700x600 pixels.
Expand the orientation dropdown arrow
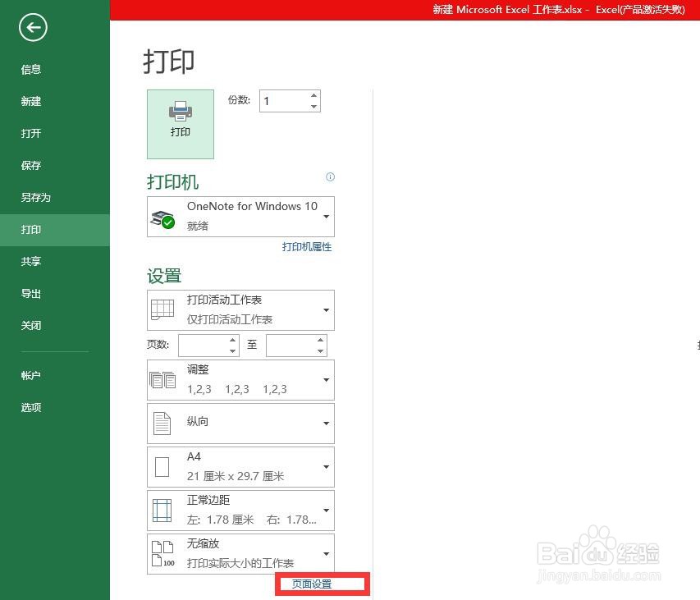point(327,423)
